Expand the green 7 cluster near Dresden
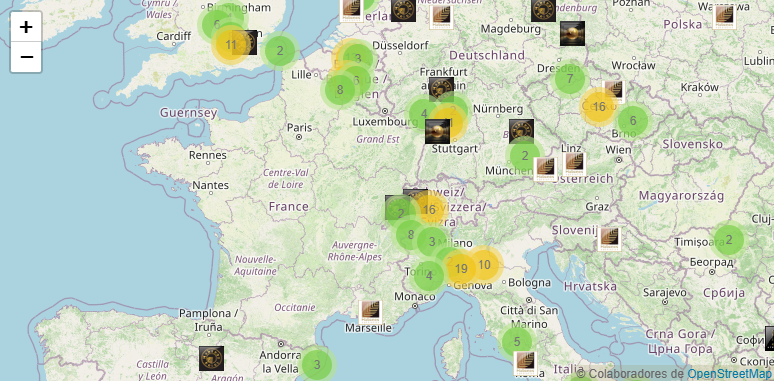Viewport: 774px width, 381px height. (x=570, y=79)
